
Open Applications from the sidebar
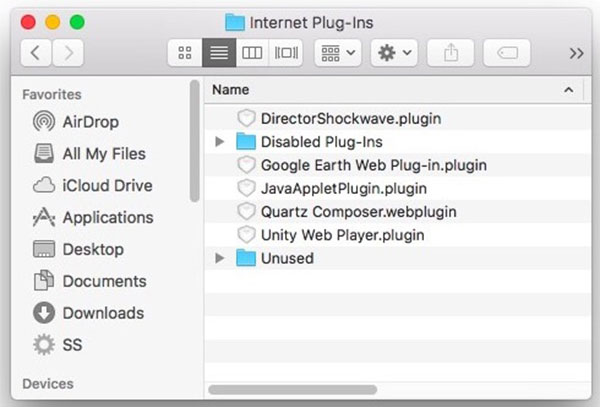coord(107,218)
